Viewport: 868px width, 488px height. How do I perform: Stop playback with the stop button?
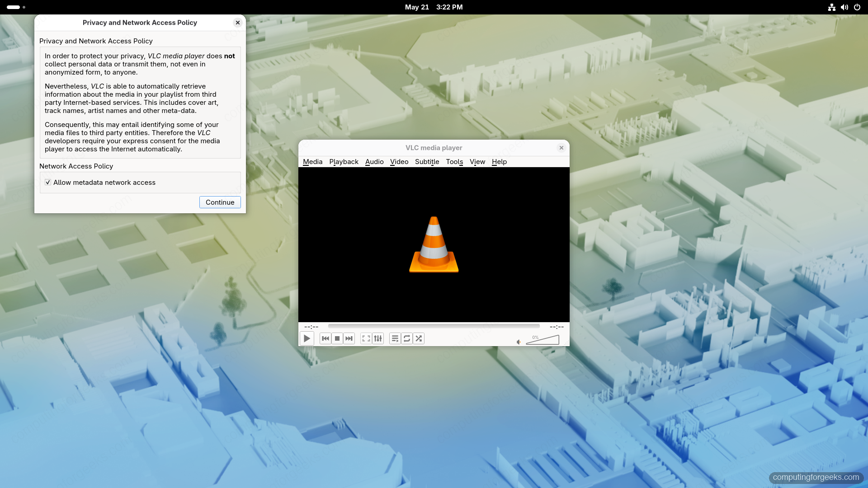point(337,338)
